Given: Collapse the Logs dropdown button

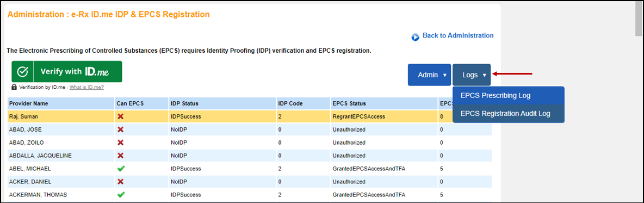Looking at the screenshot, I should point(472,75).
